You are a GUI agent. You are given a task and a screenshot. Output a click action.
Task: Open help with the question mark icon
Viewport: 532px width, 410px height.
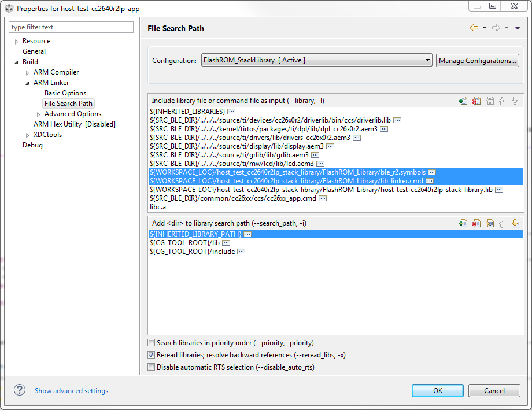pos(20,390)
